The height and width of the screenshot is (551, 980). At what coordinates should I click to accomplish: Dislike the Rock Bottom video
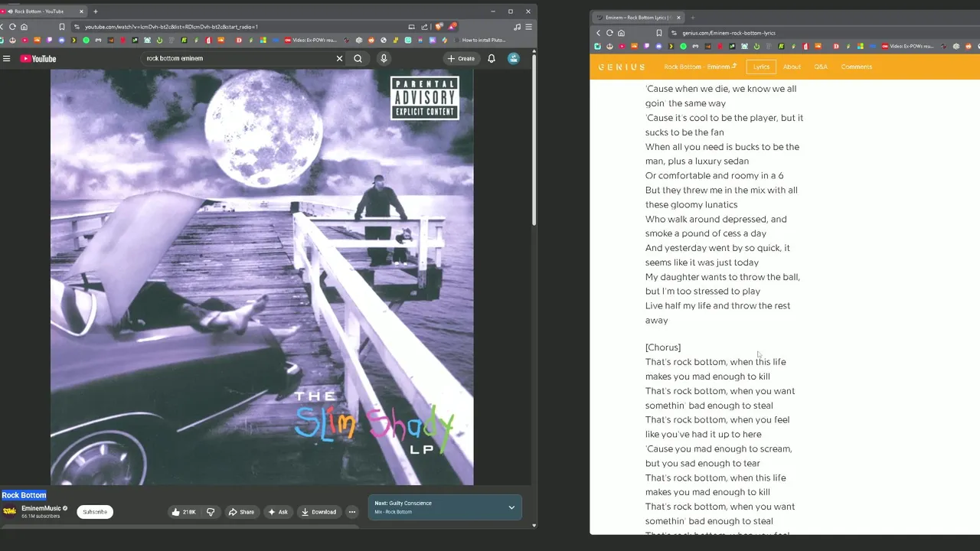211,512
